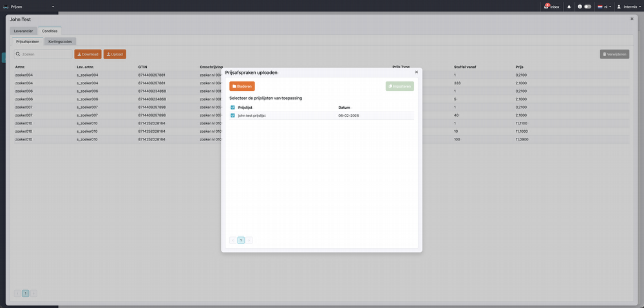Expand the Intermix user menu caret
Screen dimensions: 644x308
point(640,6)
